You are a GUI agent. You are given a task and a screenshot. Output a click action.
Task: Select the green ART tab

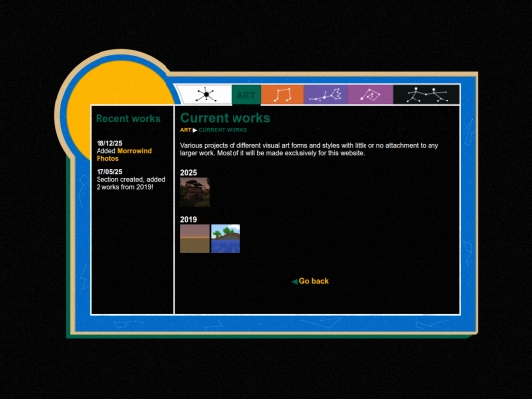coord(246,95)
